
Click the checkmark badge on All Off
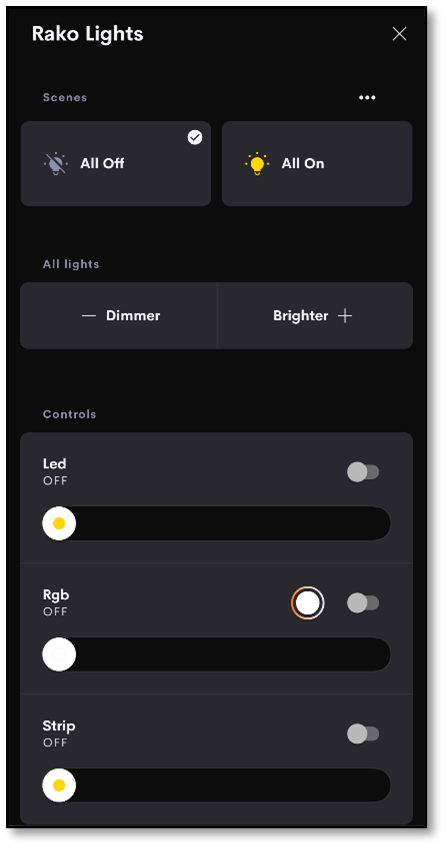(195, 138)
